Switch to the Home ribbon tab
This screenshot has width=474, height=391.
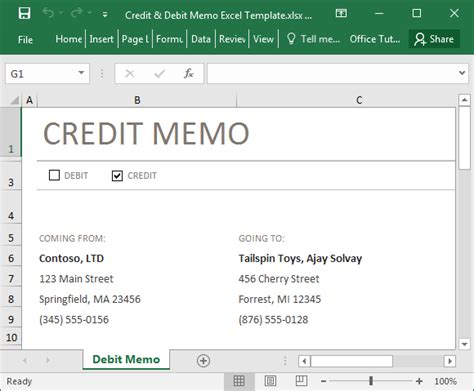(x=69, y=39)
